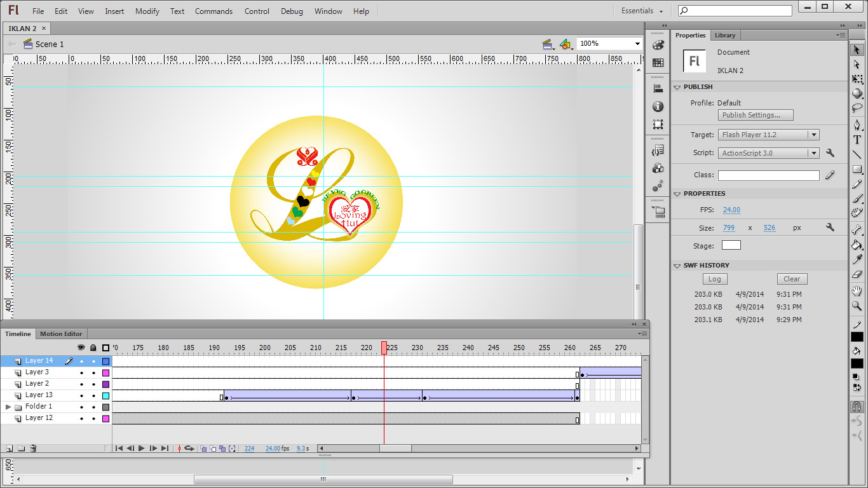The height and width of the screenshot is (488, 868).
Task: Collapse the SWF HISTORY section
Action: click(677, 266)
